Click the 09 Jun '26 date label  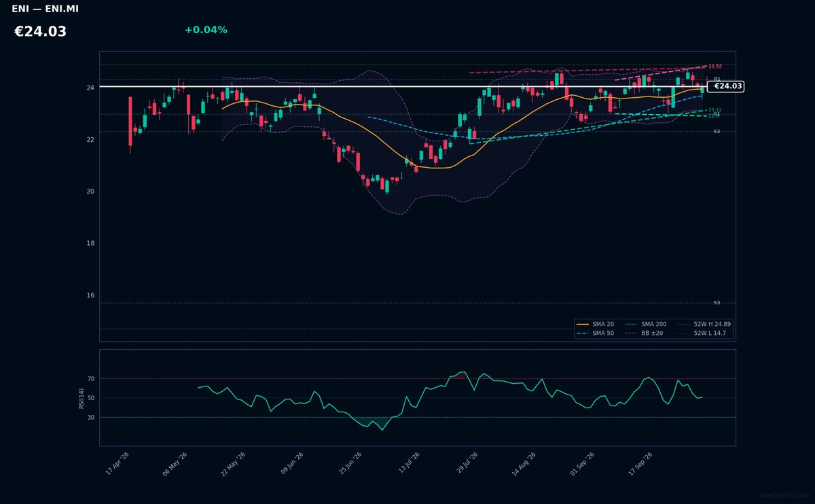293,464
